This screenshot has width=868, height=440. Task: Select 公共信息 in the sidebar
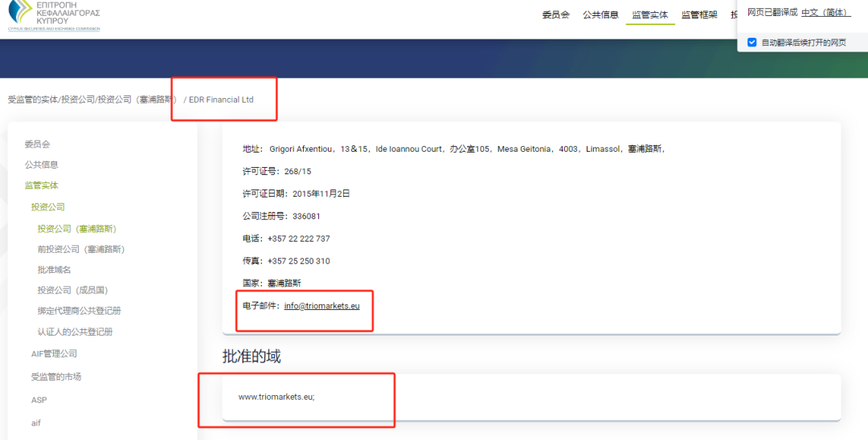click(42, 164)
